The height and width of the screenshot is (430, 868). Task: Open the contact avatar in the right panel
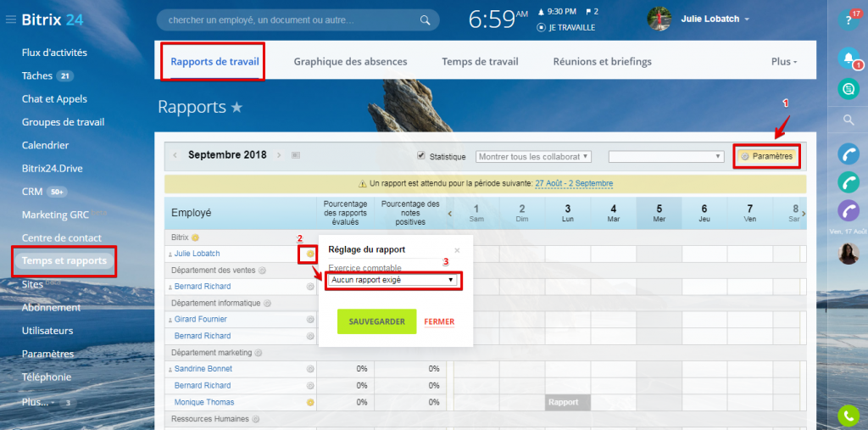[x=848, y=254]
